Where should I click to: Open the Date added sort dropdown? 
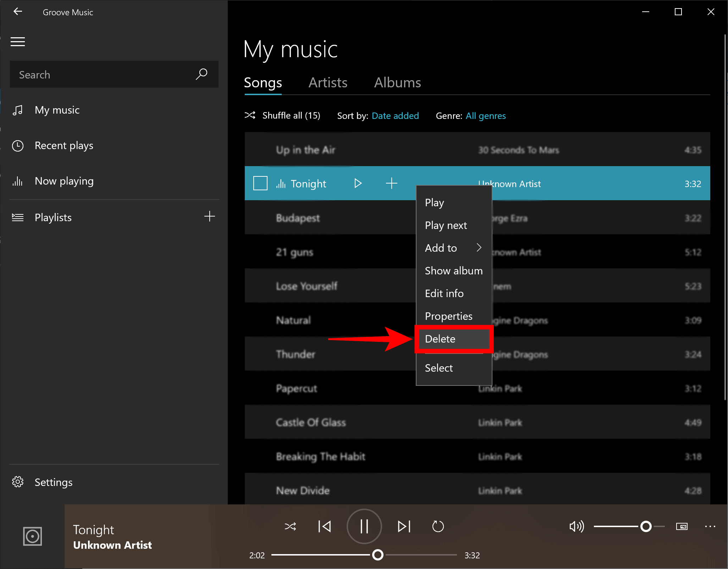point(395,116)
